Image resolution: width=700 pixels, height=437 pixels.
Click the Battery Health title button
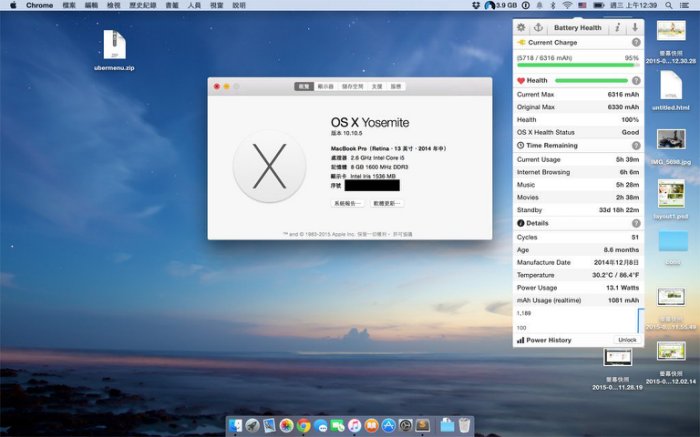pos(577,28)
